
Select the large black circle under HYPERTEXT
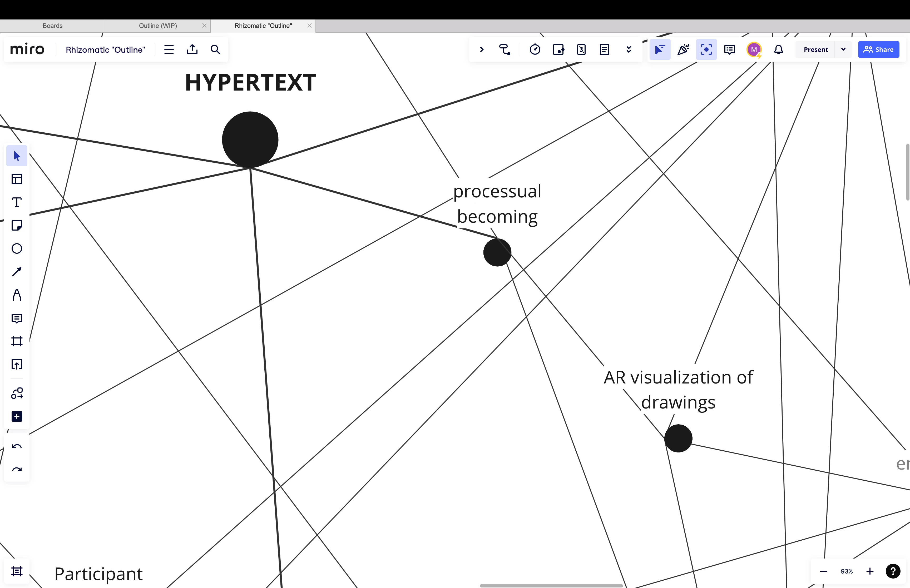pos(250,140)
